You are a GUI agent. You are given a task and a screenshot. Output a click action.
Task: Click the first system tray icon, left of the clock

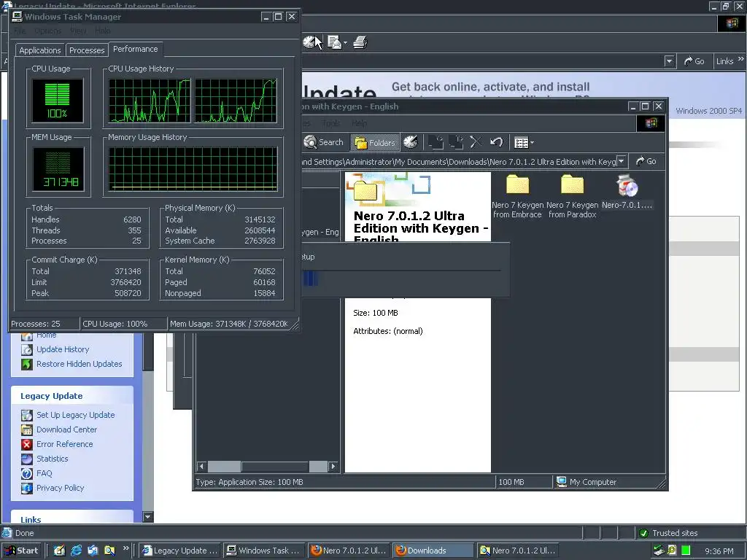pos(659,551)
